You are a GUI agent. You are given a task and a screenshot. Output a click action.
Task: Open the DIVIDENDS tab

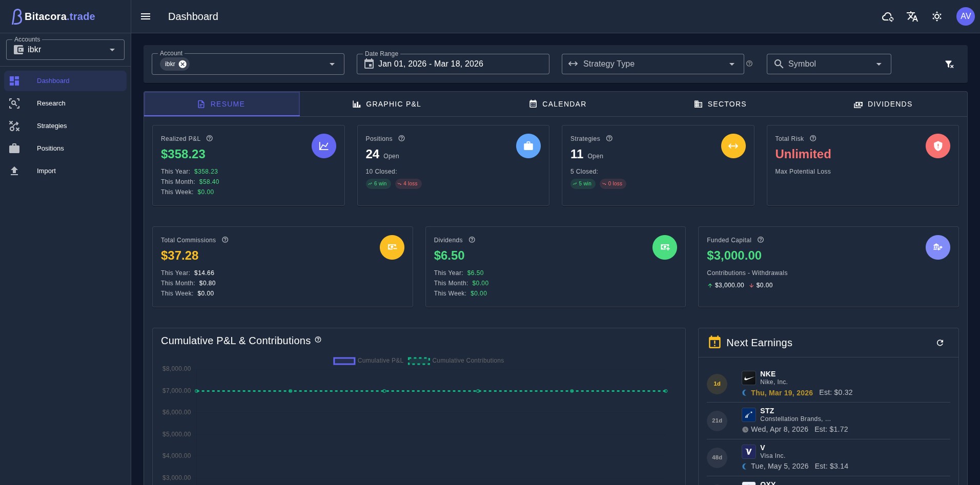click(883, 104)
